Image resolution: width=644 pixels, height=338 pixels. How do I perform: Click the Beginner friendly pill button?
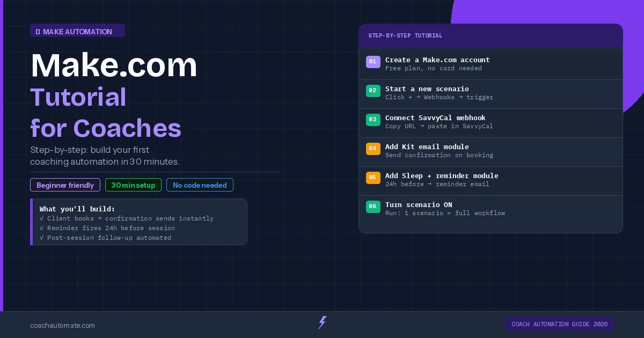[65, 185]
